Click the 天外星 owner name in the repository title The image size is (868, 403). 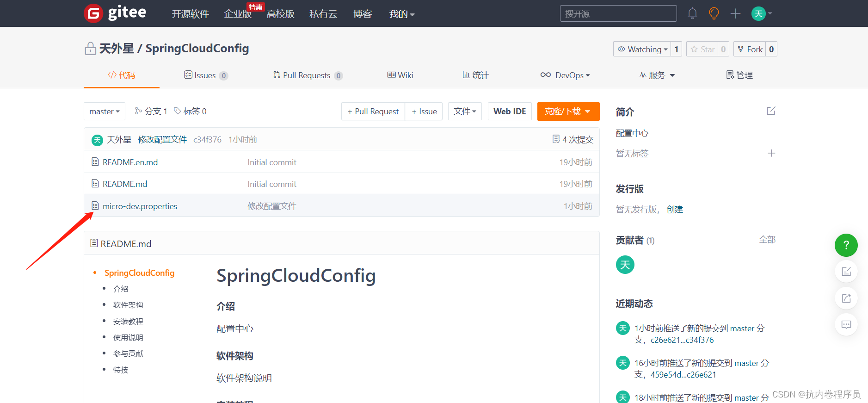[117, 48]
